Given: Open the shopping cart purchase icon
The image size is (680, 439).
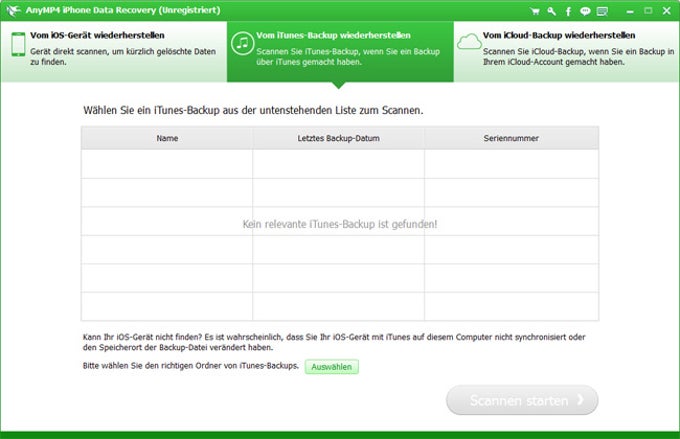Looking at the screenshot, I should click(535, 11).
